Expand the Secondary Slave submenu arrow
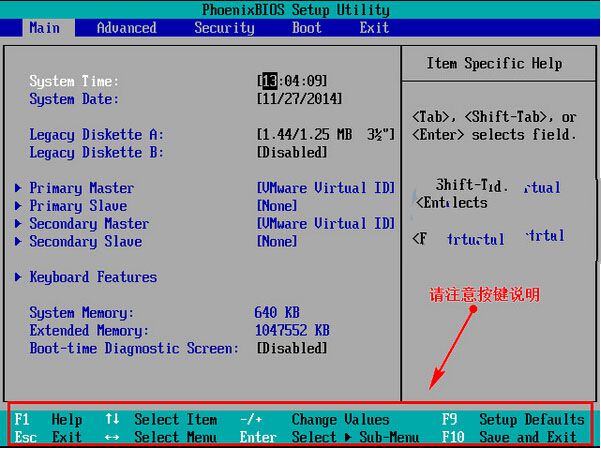 (18, 242)
